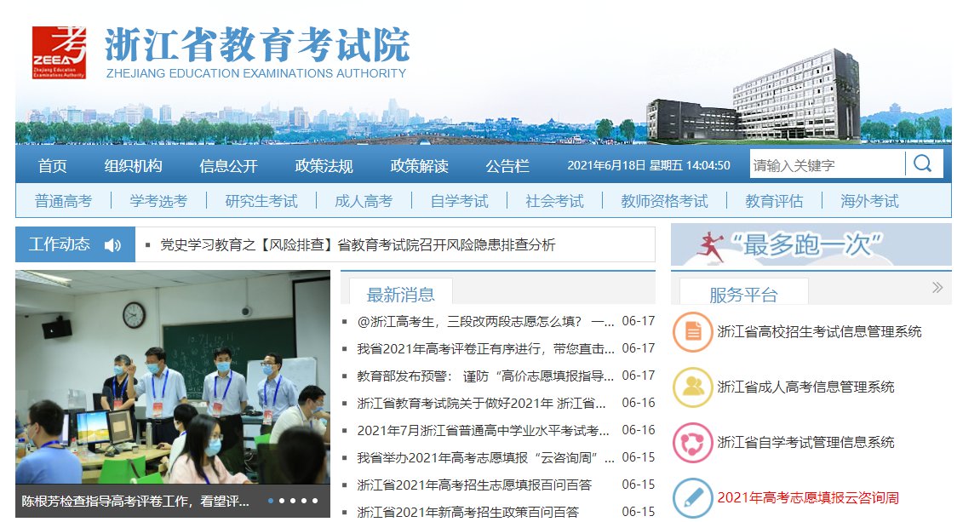Click the 浙江省教育考试院 site title
This screenshot has height=522, width=980.
coord(257,44)
